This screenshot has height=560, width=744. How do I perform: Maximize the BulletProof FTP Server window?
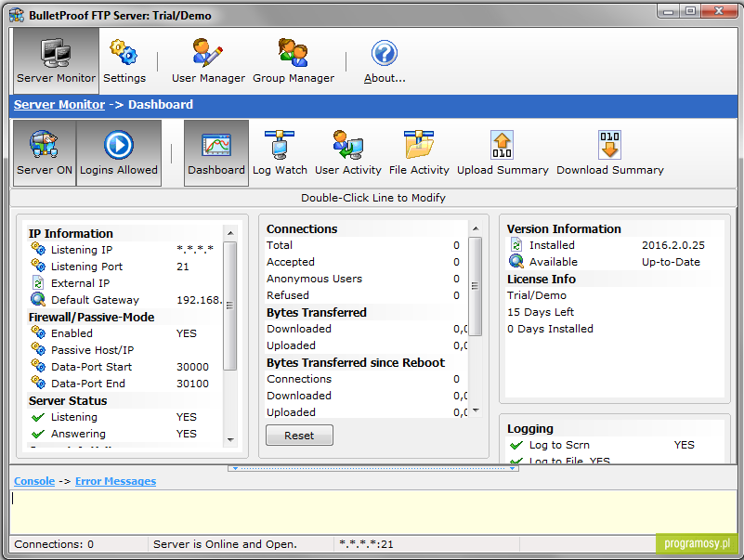tap(690, 11)
